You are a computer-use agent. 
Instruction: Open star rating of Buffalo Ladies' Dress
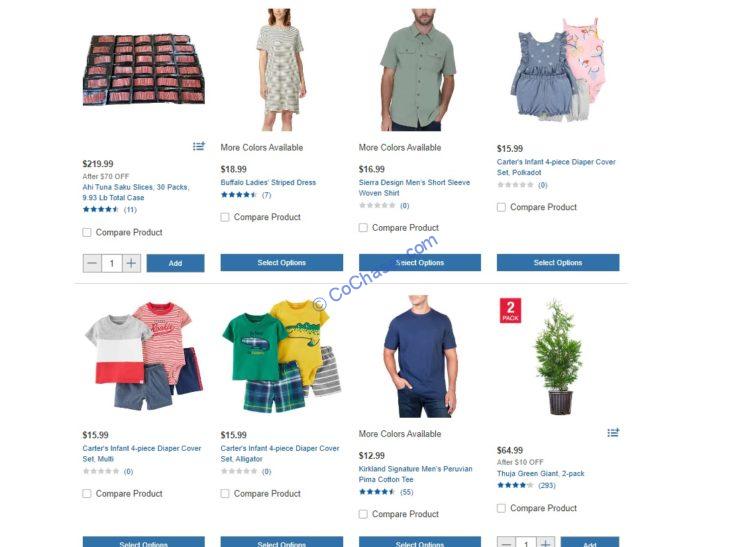click(239, 195)
